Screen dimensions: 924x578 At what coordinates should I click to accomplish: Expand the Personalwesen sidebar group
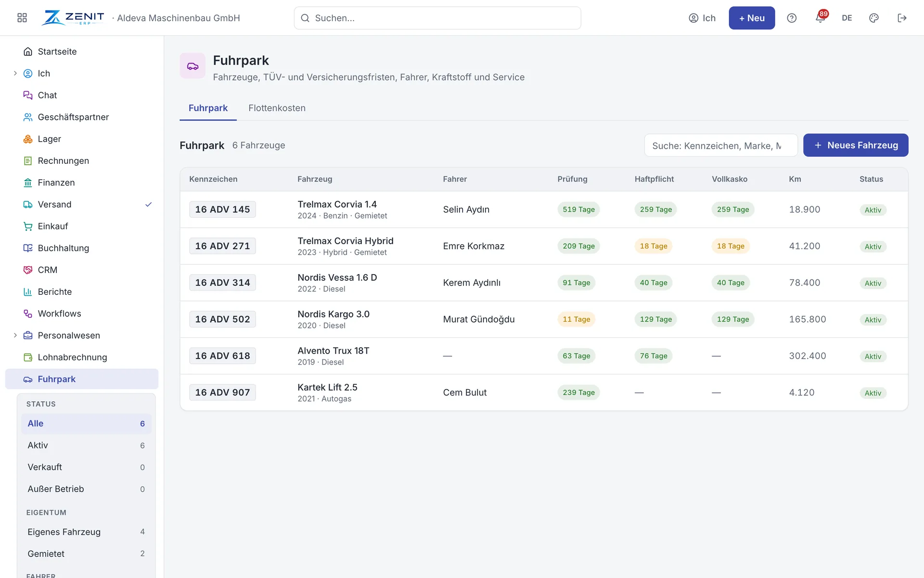[15, 335]
